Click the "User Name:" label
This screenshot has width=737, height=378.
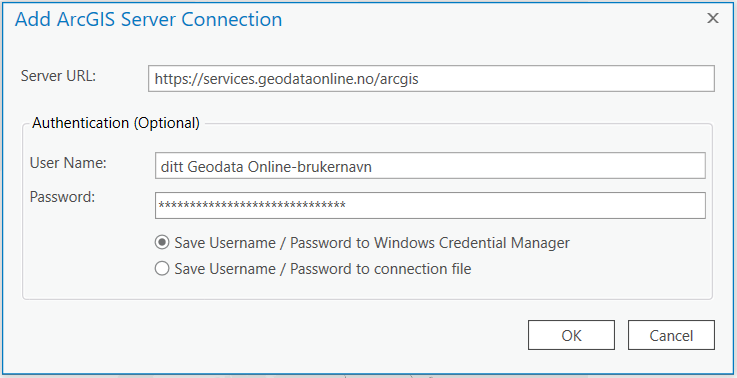tap(68, 163)
